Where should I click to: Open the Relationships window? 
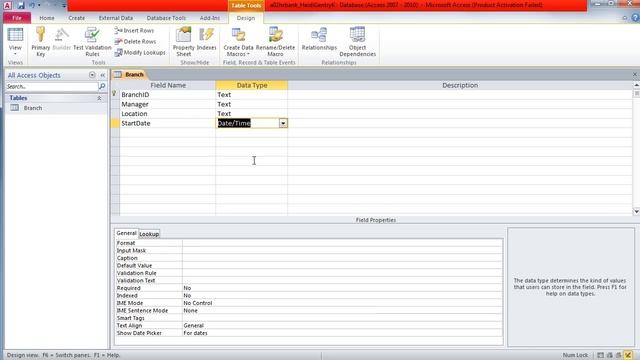(319, 39)
